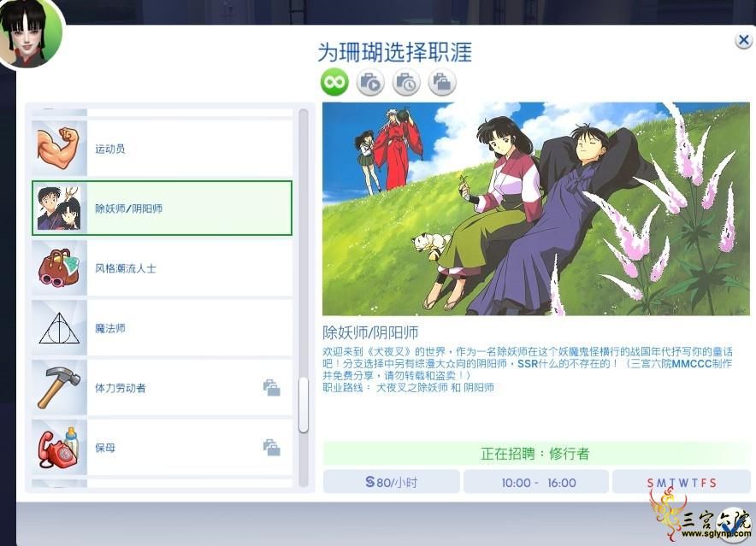The height and width of the screenshot is (546, 756).
Task: Click the Inuyasha characters career thumbnail
Action: (59, 208)
